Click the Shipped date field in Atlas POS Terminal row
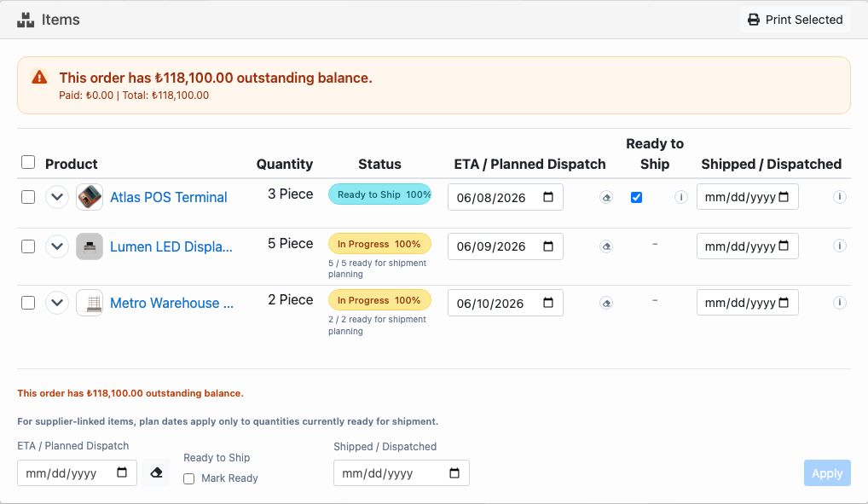Screen dimensions: 868x504 (x=747, y=197)
